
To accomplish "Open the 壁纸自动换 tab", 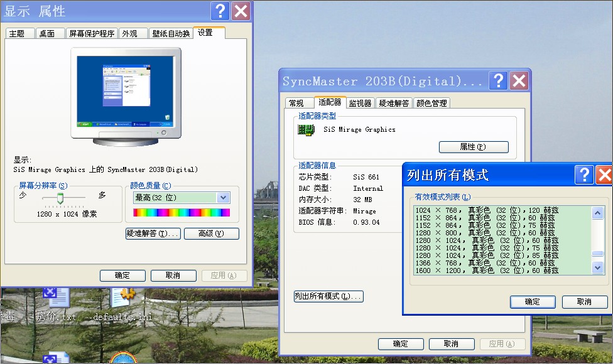I will coord(170,34).
